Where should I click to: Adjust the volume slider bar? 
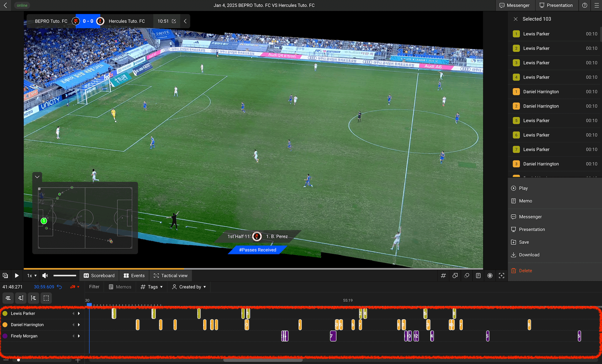tap(65, 276)
